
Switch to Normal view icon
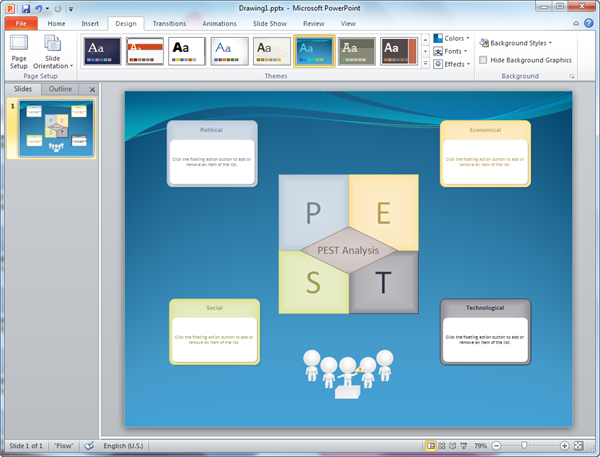tap(431, 446)
